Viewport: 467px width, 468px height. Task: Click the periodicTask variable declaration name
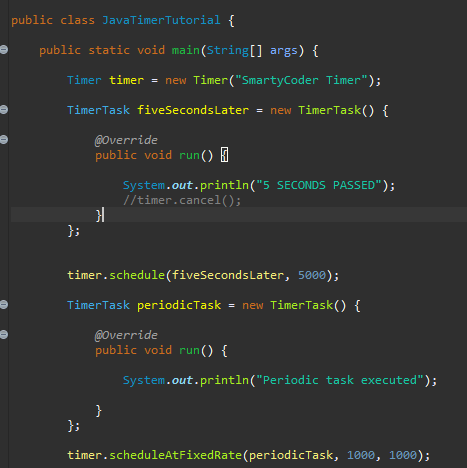click(179, 305)
